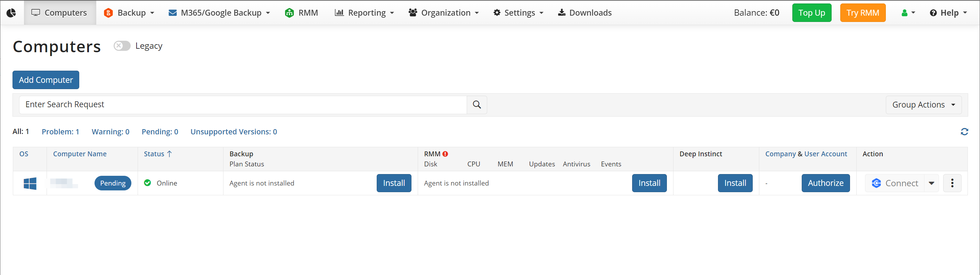Filter by Pending: 0
This screenshot has width=980, height=275.
pyautogui.click(x=160, y=132)
